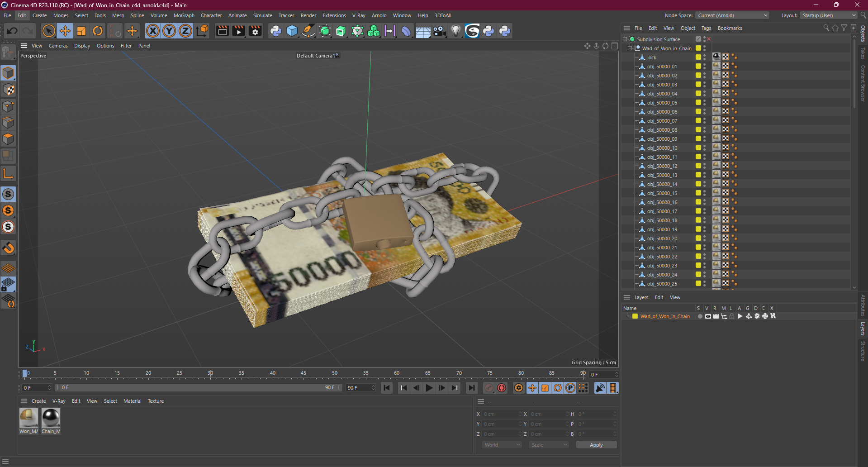The height and width of the screenshot is (467, 868).
Task: Select obj_50000_12 in object tree
Action: [662, 166]
